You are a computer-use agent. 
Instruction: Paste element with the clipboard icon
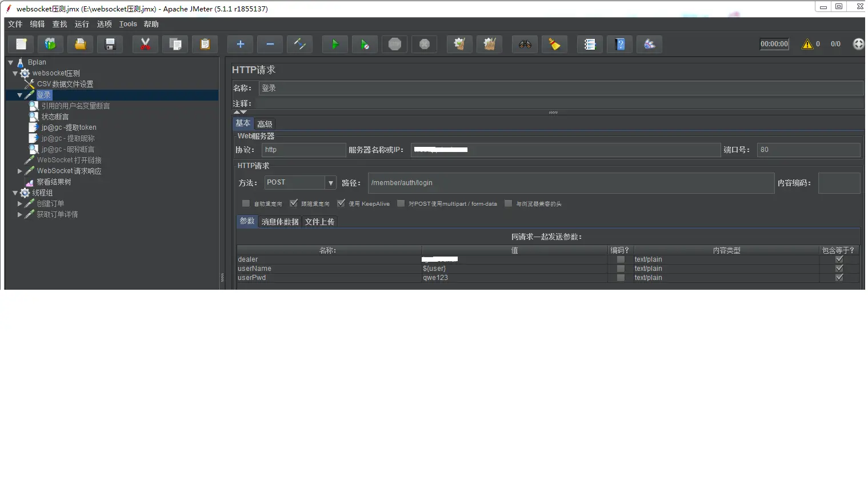(205, 44)
